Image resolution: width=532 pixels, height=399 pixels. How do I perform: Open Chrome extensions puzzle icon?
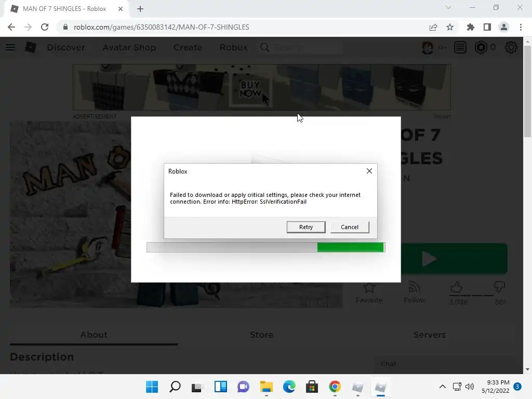click(470, 27)
